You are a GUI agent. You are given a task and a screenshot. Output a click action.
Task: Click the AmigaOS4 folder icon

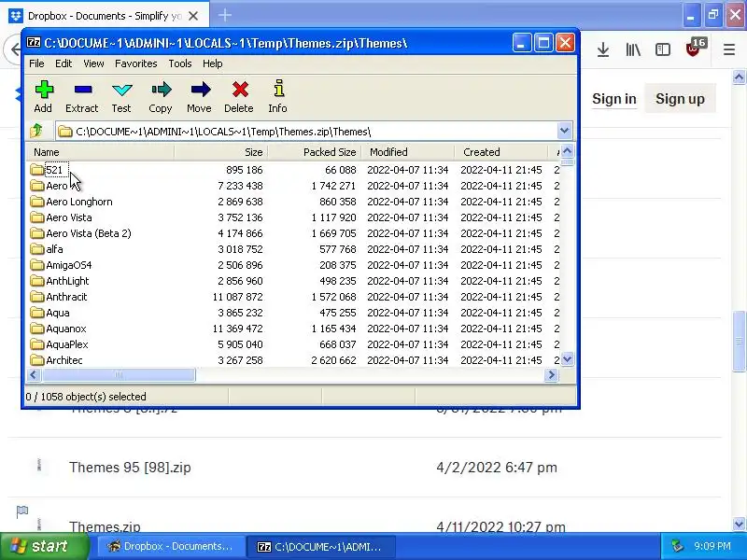point(36,265)
